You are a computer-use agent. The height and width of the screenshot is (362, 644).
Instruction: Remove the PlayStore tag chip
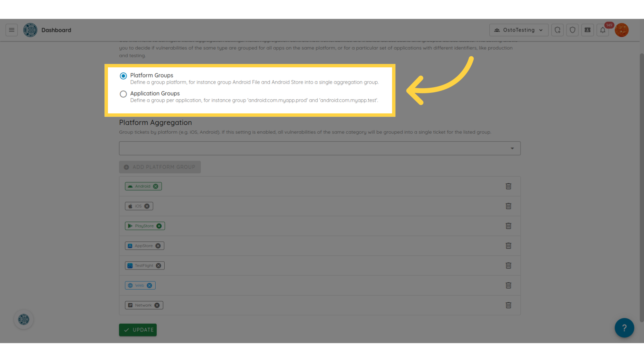tap(159, 226)
